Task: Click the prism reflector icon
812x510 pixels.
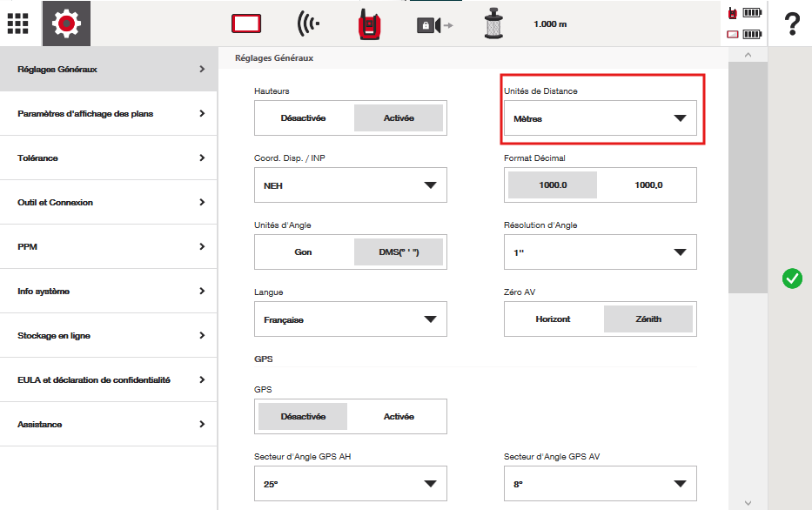Action: tap(493, 24)
